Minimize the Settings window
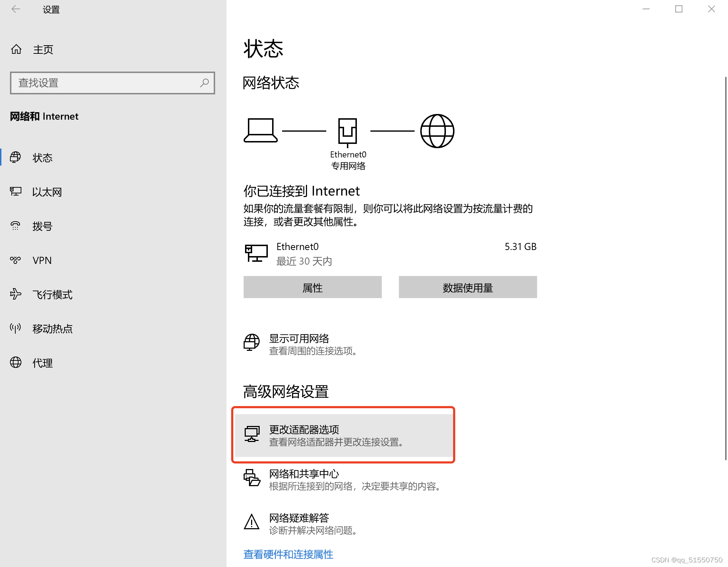Screen dimensions: 728x567 click(x=646, y=9)
